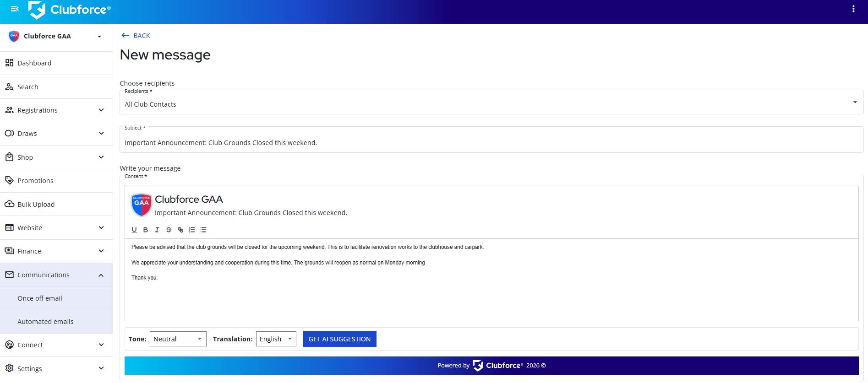Collapse sidebar with the hamburger menu icon
868x383 pixels.
(15, 9)
